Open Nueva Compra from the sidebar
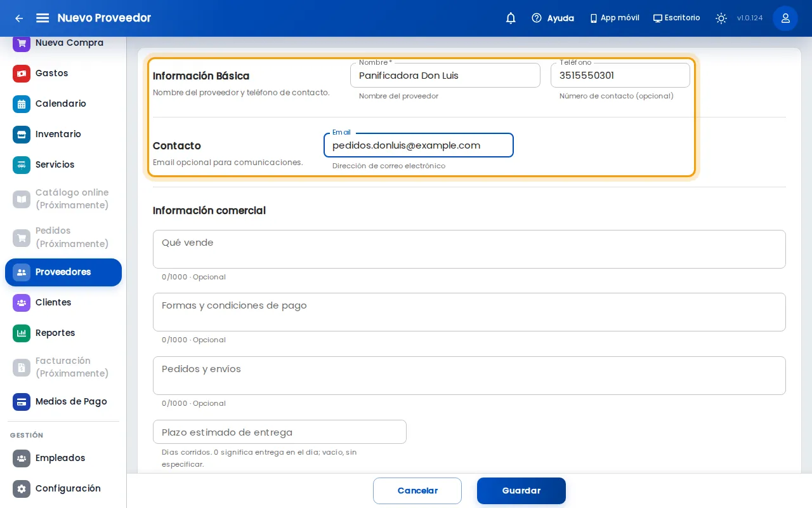The image size is (812, 508). [x=63, y=43]
